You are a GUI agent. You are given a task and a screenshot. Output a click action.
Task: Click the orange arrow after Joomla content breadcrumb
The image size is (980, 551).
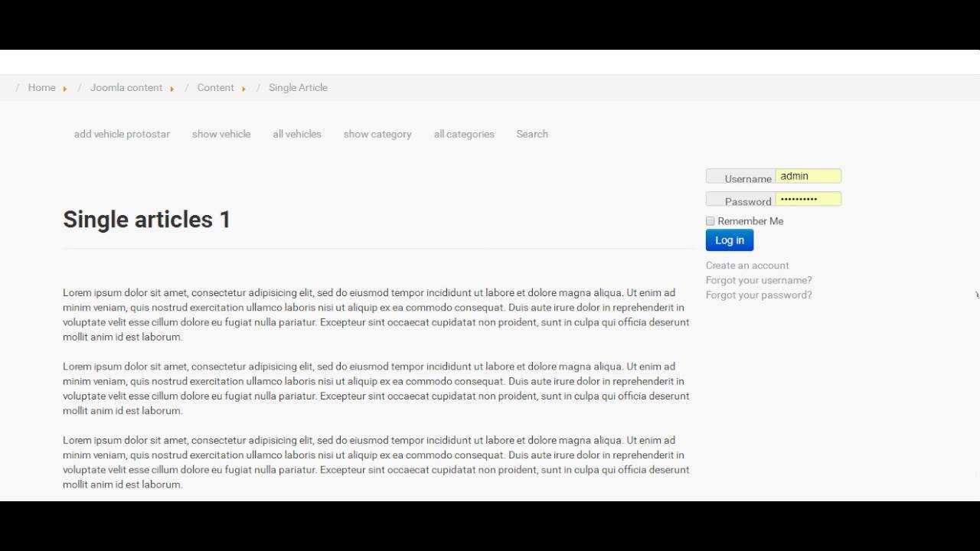(172, 89)
